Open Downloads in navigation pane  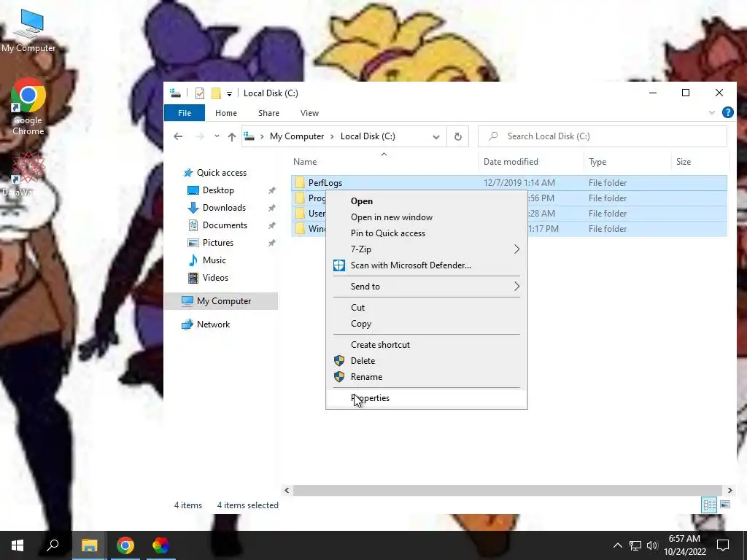(224, 208)
